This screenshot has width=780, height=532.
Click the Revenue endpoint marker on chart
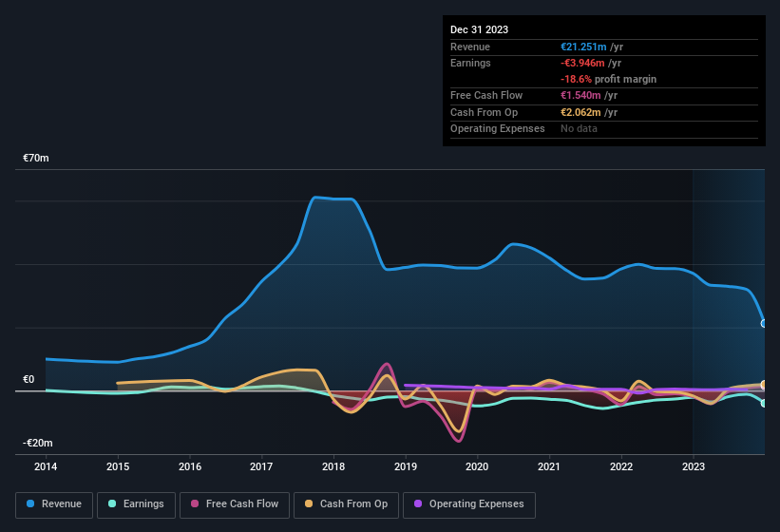click(764, 324)
